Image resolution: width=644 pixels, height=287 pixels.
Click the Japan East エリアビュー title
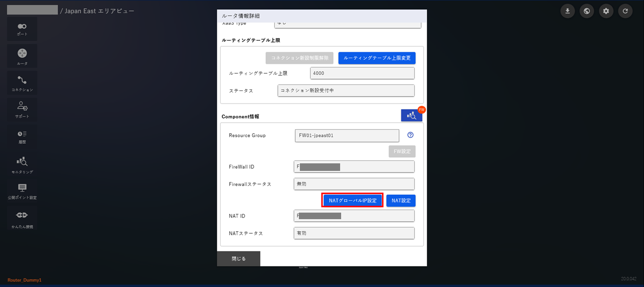[100, 11]
